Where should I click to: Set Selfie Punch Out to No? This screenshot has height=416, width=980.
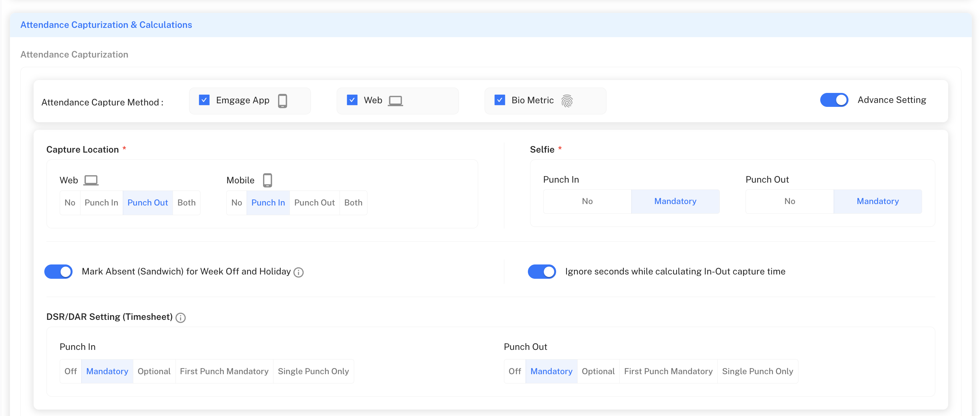tap(790, 201)
